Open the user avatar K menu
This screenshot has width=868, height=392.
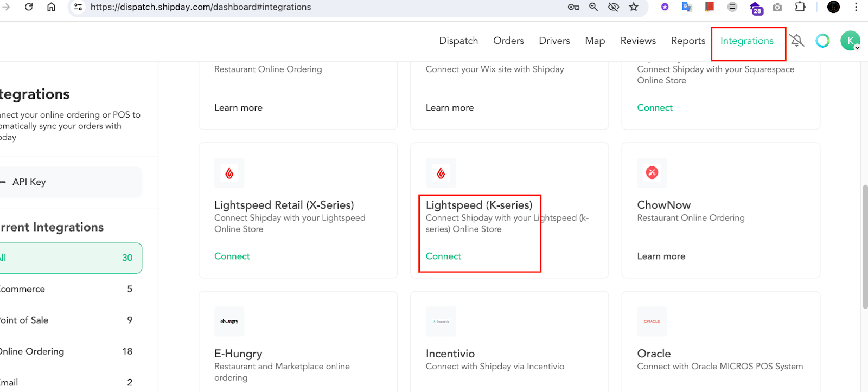pyautogui.click(x=850, y=41)
